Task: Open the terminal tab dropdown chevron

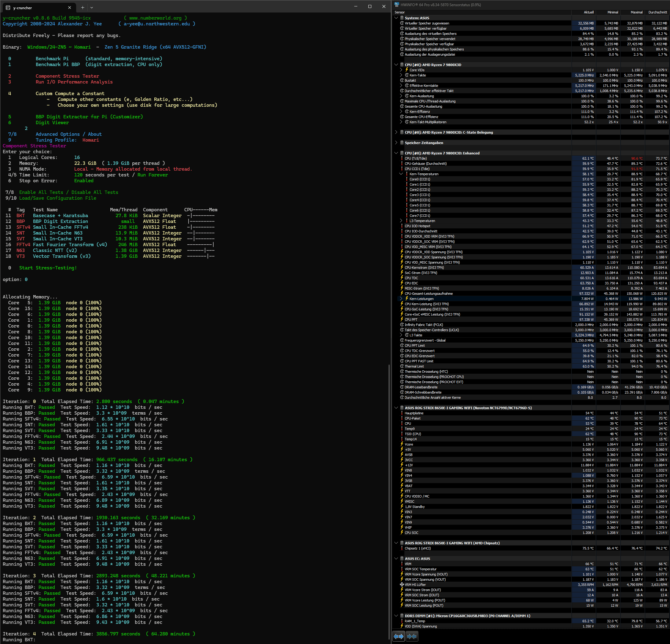Action: (x=92, y=8)
